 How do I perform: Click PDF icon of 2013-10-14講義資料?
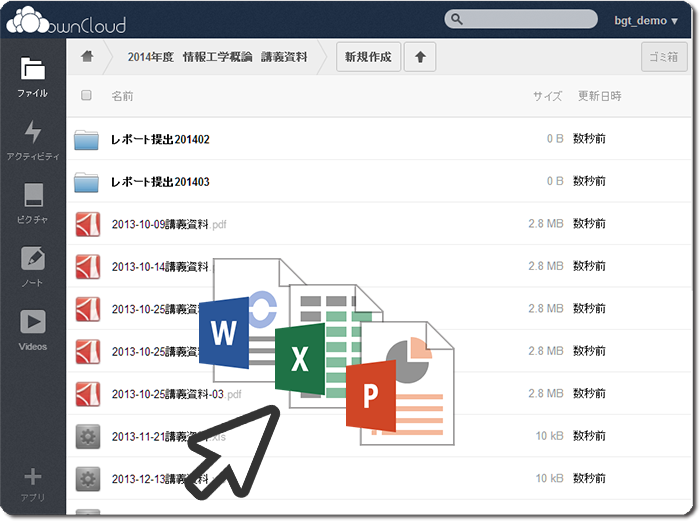coord(88,267)
